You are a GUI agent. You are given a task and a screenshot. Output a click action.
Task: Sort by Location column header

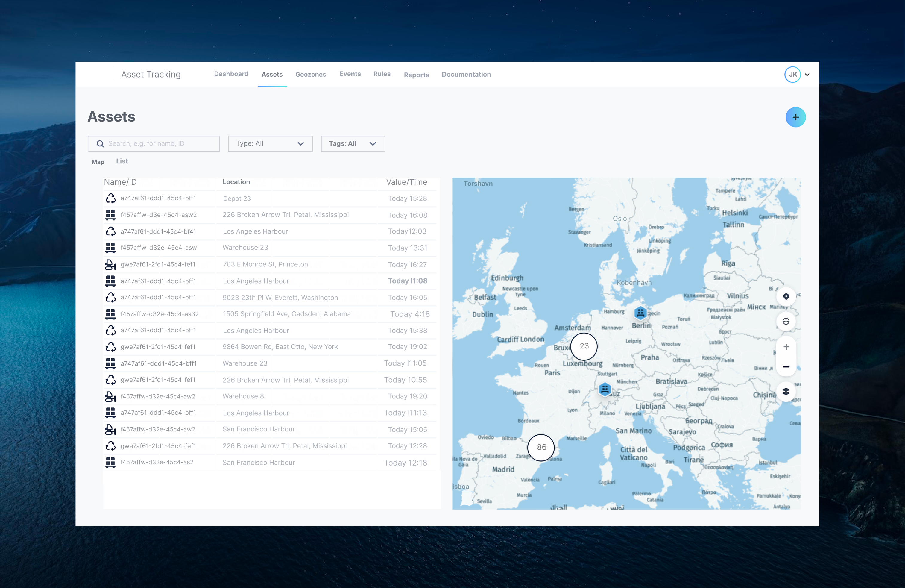pos(236,182)
